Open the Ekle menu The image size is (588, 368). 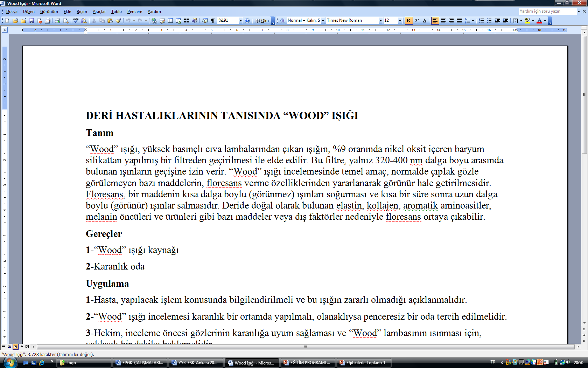[67, 12]
